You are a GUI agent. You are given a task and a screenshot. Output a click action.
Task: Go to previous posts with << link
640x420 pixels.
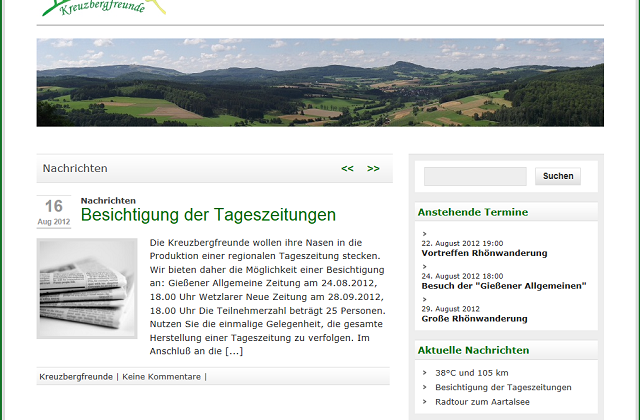coord(347,168)
